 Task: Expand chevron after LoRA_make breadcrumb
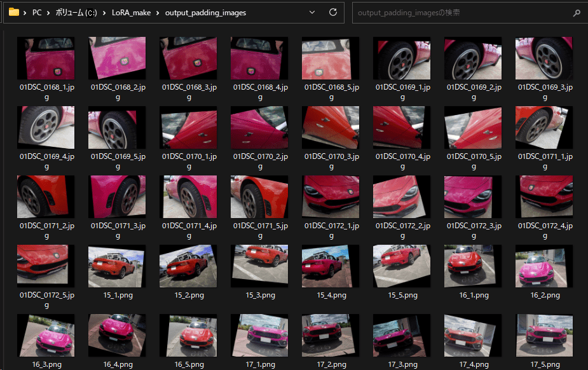(158, 13)
